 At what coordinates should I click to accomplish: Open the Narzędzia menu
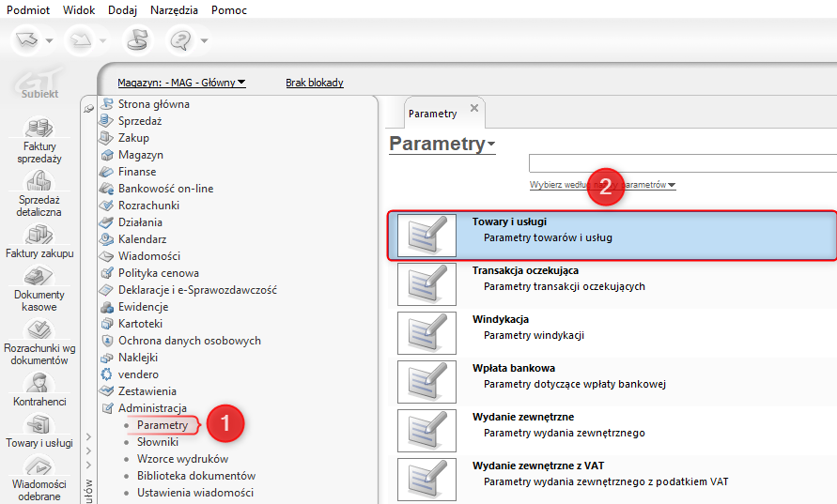pyautogui.click(x=174, y=10)
